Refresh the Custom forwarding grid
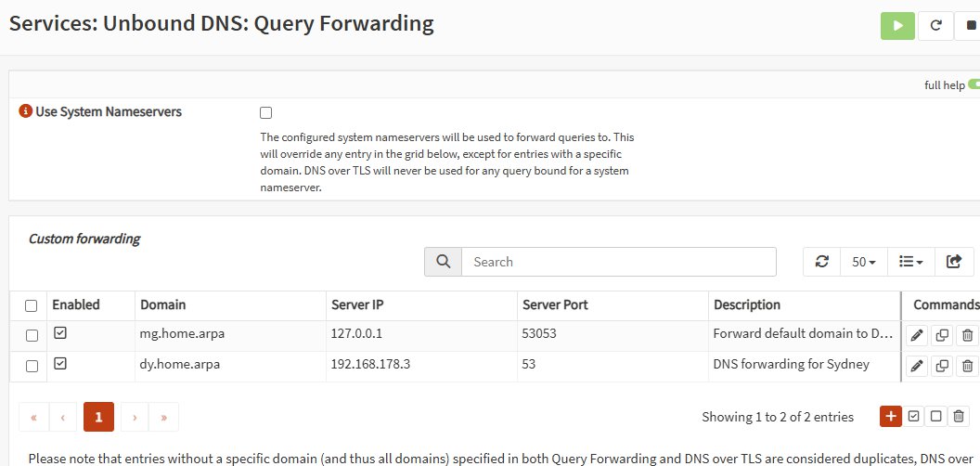Image resolution: width=980 pixels, height=466 pixels. (822, 262)
